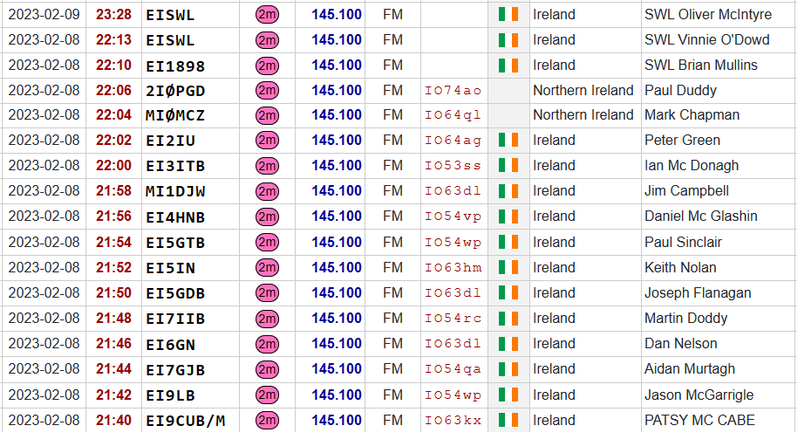Screen dimensions: 797x432
Task: Select the 2m badge in the EI9CUB/M row
Action: point(267,420)
